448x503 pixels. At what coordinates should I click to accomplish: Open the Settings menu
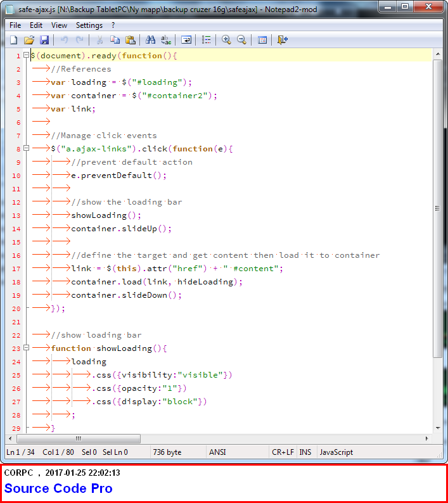pyautogui.click(x=89, y=25)
